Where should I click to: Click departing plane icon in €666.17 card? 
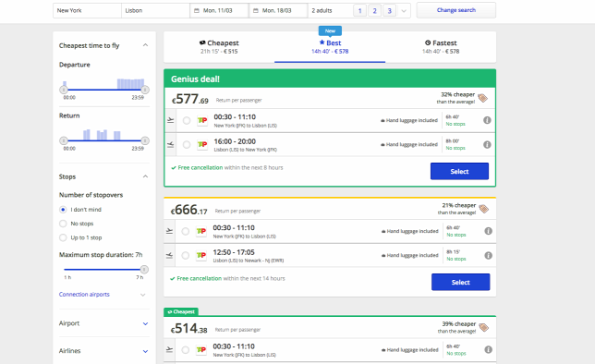170,231
